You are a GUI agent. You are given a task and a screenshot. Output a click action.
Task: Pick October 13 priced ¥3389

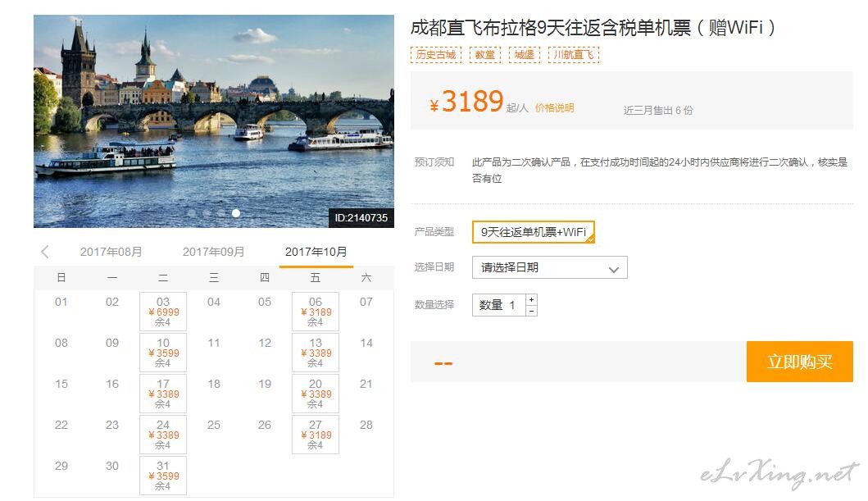[x=316, y=353]
